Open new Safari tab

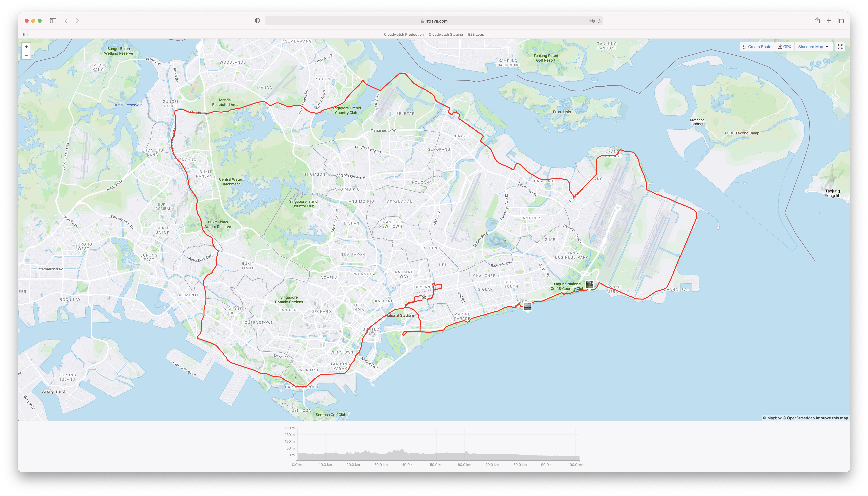(x=829, y=21)
